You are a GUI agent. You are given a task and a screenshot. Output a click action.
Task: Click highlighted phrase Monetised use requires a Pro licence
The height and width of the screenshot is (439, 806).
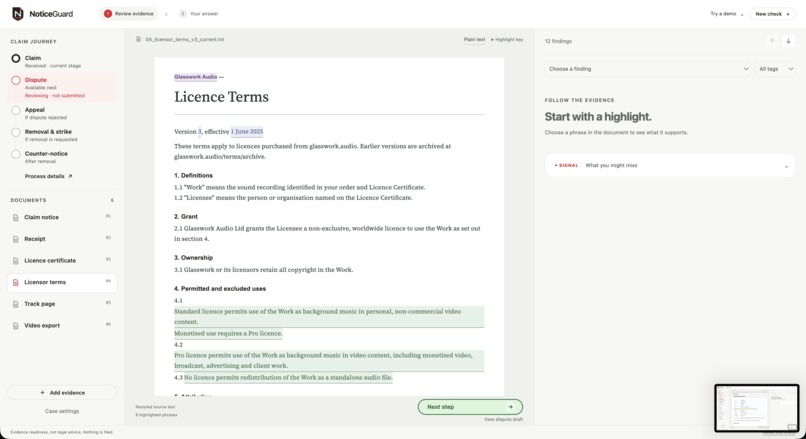point(228,334)
